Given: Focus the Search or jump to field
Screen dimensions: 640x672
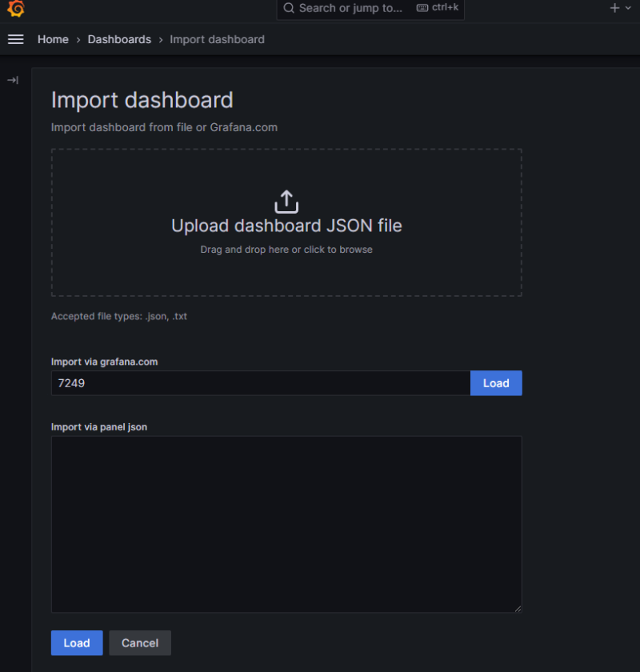Looking at the screenshot, I should pos(350,8).
